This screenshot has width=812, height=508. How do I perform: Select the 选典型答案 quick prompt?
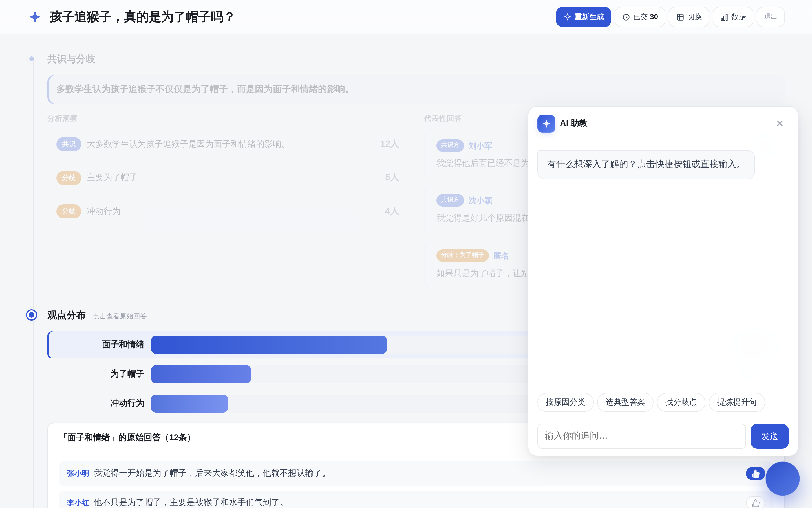(x=625, y=402)
